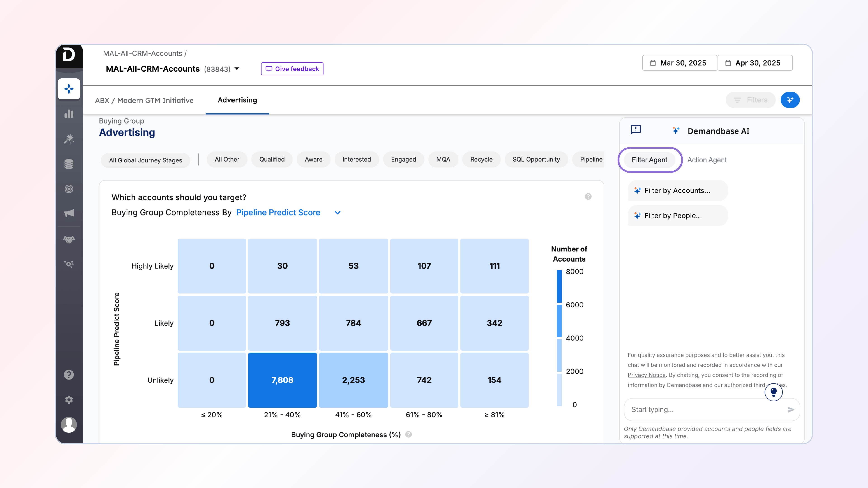Viewport: 868px width, 488px height.
Task: Click the blue Demandbase AI sparkle button
Action: [x=790, y=100]
